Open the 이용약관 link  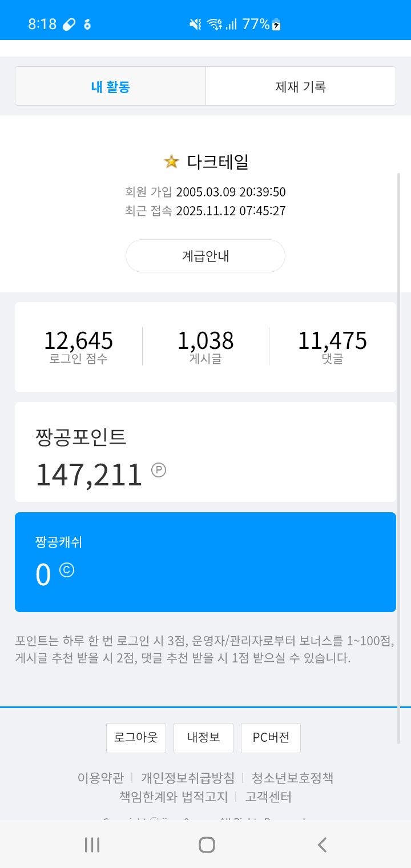[x=100, y=778]
